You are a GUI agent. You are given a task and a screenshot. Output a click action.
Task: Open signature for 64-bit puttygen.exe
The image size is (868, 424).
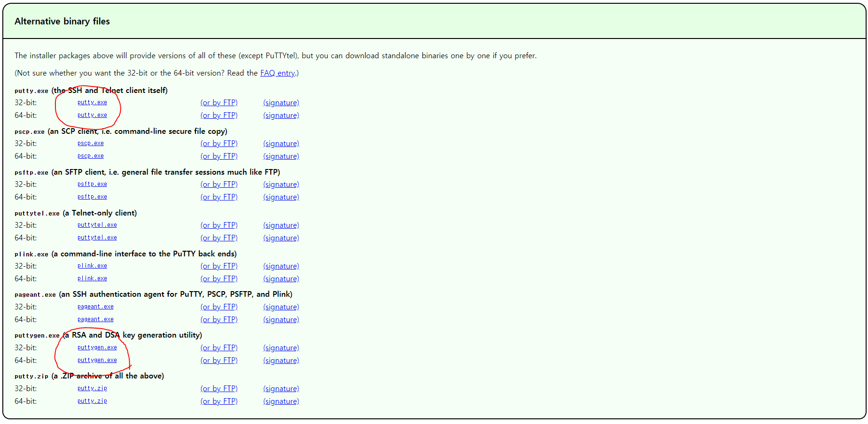pos(281,361)
